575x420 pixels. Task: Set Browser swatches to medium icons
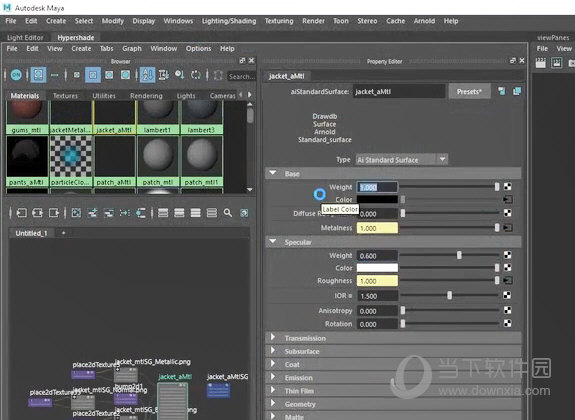pos(93,75)
